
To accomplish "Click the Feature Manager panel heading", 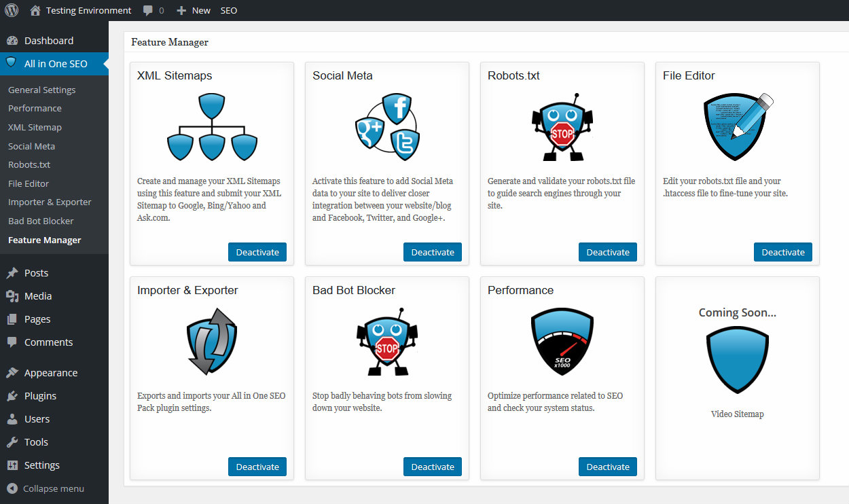I will coord(170,42).
